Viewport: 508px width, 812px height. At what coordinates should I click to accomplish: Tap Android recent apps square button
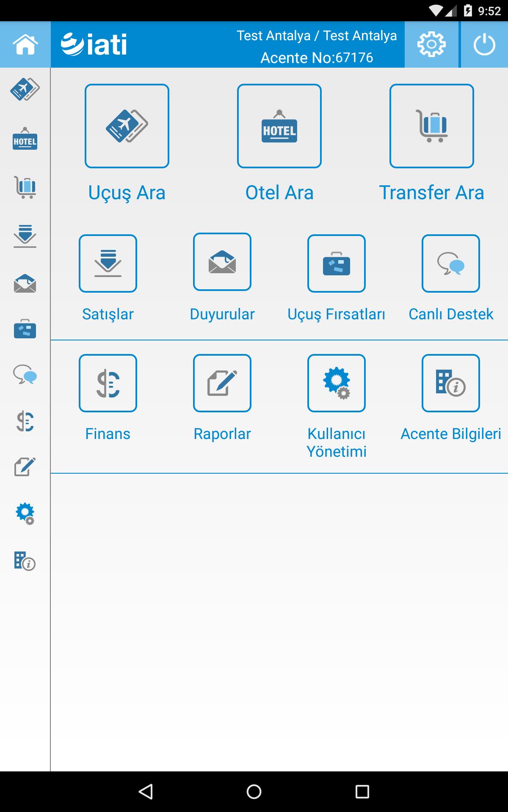pyautogui.click(x=362, y=792)
